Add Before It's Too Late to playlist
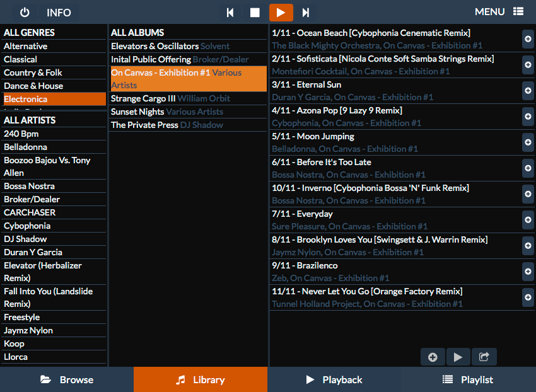Image resolution: width=536 pixels, height=392 pixels. [528, 168]
